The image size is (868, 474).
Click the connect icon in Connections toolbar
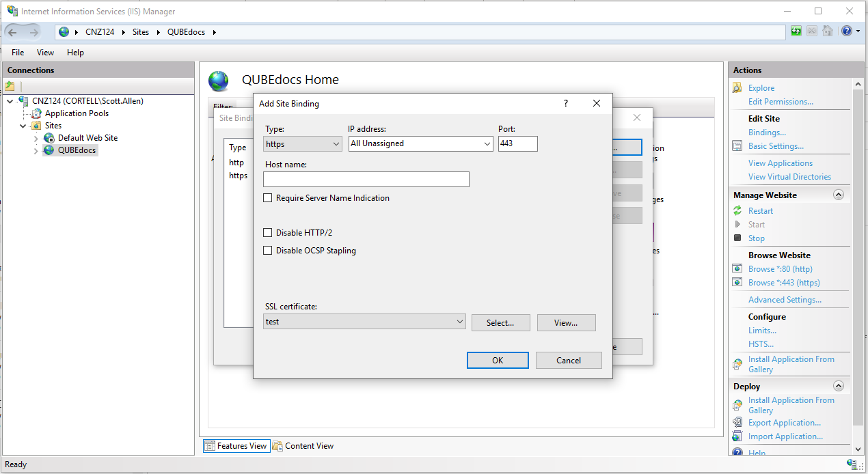pyautogui.click(x=10, y=86)
